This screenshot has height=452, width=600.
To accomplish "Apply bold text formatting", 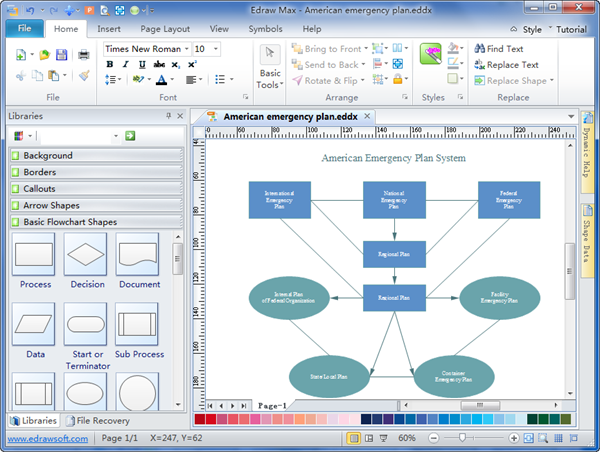I will tap(111, 65).
